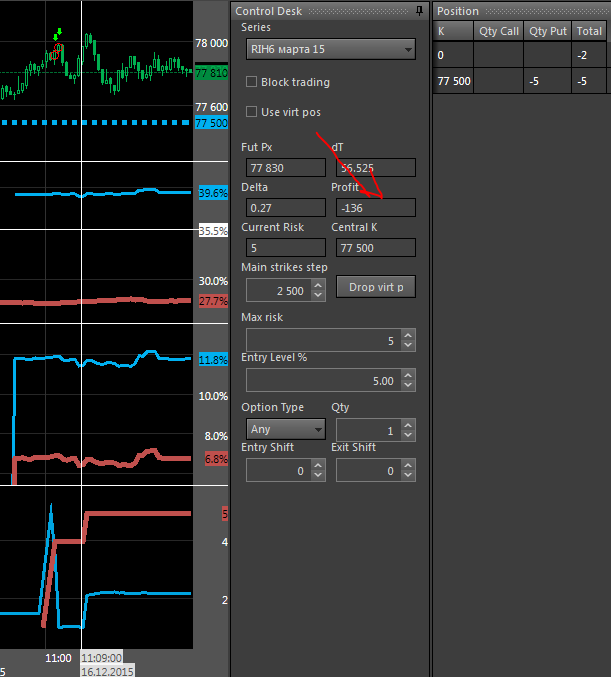611x677 pixels.
Task: Click the 6.8% red indicator label
Action: [216, 459]
